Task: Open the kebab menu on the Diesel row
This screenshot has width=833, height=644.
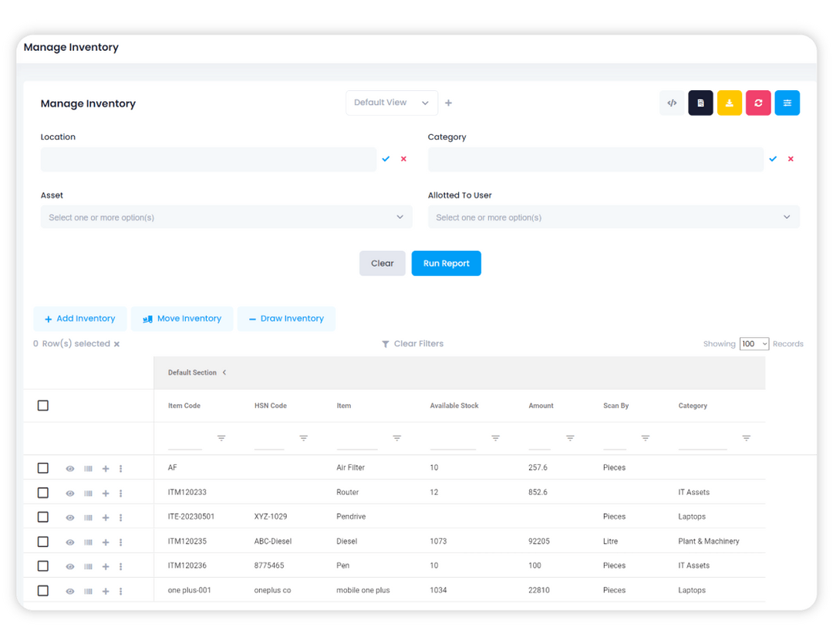Action: (120, 541)
